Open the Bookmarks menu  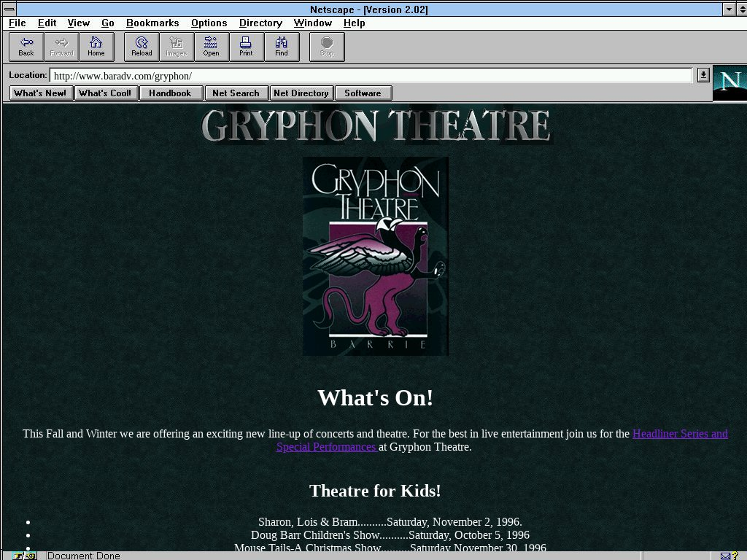click(x=152, y=23)
